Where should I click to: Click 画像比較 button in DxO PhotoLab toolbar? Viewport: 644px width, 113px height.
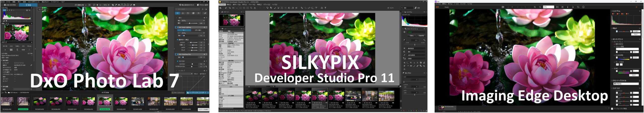(x=79, y=5)
